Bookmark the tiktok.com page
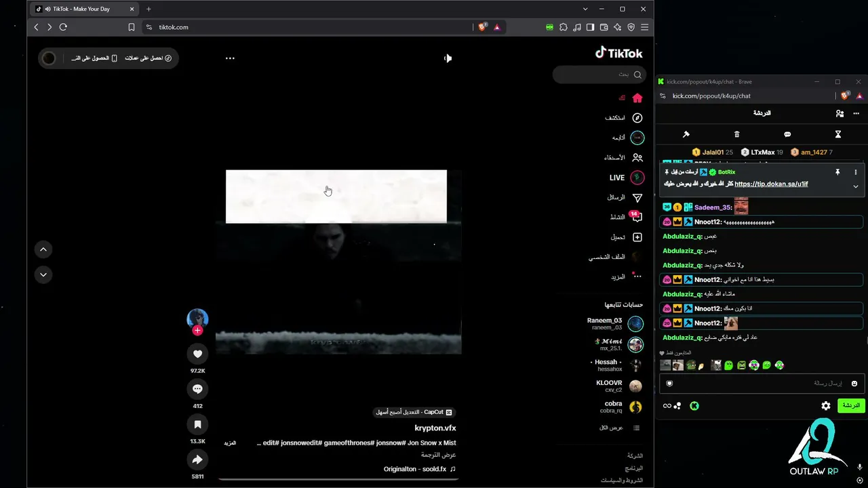Screen dimensions: 868x488 coord(132,27)
